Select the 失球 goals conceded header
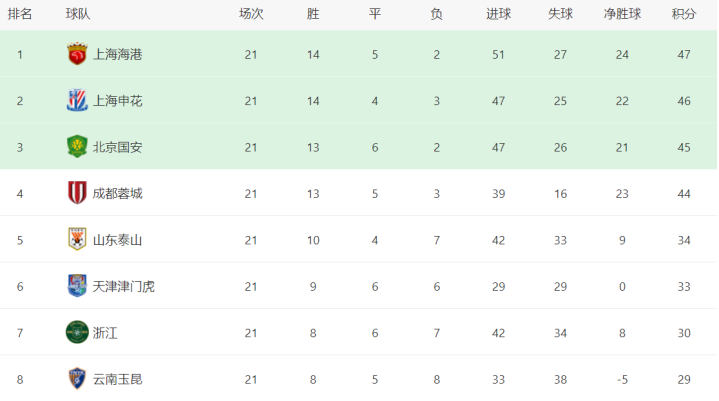Image resolution: width=719 pixels, height=401 pixels. tap(560, 14)
